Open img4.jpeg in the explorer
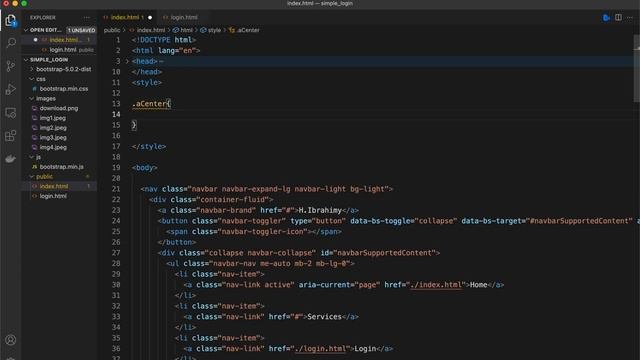 pos(53,147)
